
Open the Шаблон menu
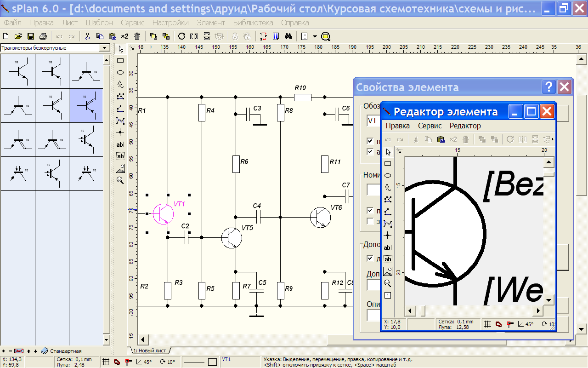(99, 23)
